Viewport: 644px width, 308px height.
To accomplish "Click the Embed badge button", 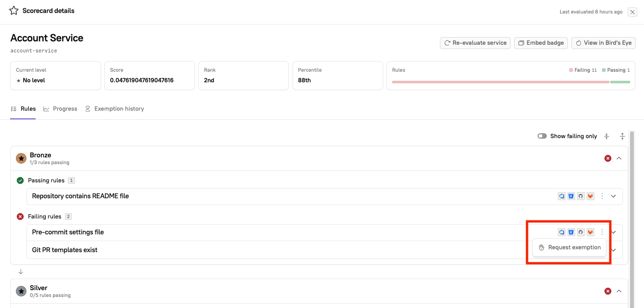I will (541, 43).
